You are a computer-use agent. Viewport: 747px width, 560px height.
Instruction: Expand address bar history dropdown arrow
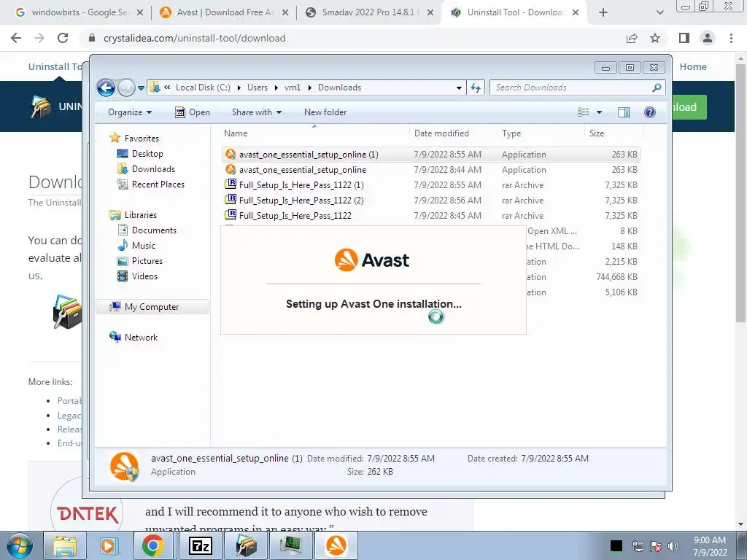(459, 88)
